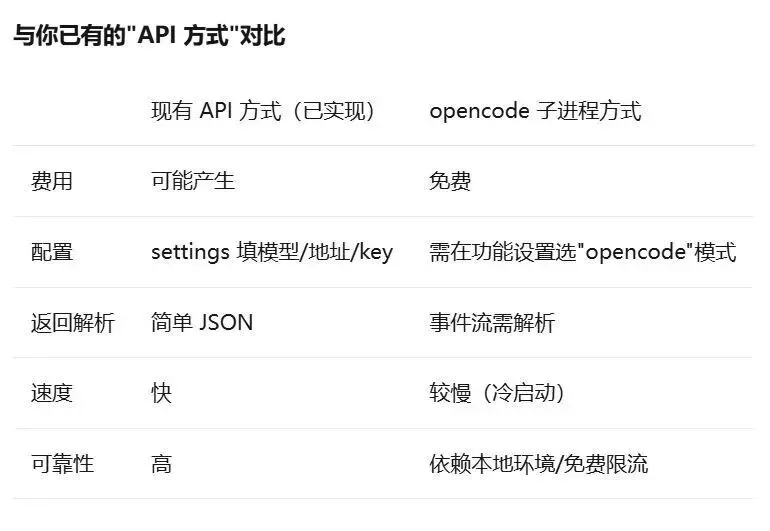Click the word opencode in the header
This screenshot has height=531, width=770.
click(x=479, y=112)
